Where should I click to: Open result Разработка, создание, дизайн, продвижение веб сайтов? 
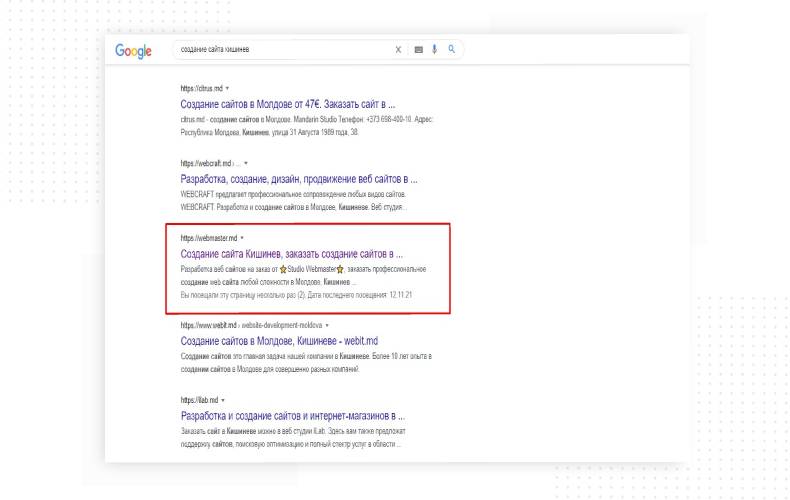click(299, 179)
